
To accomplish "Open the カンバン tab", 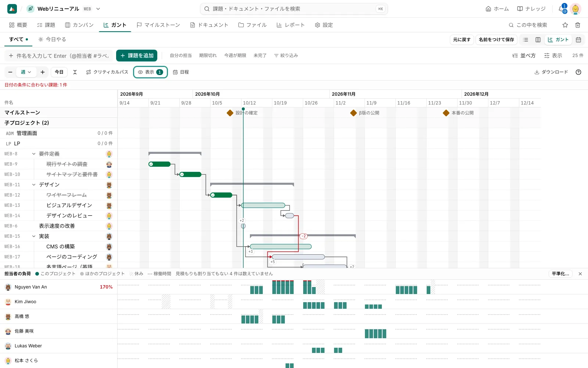I will pos(79,25).
